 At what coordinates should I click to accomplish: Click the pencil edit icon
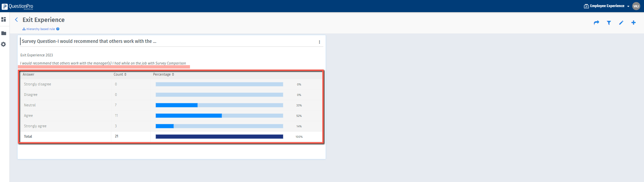621,23
